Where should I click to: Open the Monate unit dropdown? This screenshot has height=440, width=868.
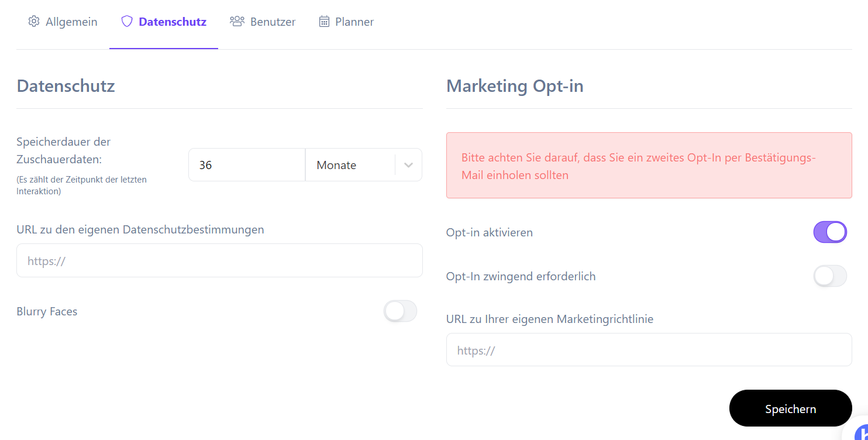point(363,165)
